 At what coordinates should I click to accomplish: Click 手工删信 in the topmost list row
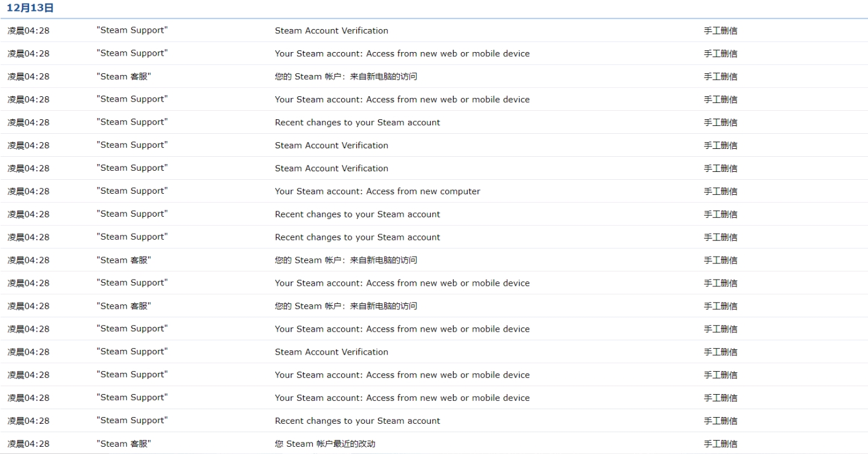point(720,31)
